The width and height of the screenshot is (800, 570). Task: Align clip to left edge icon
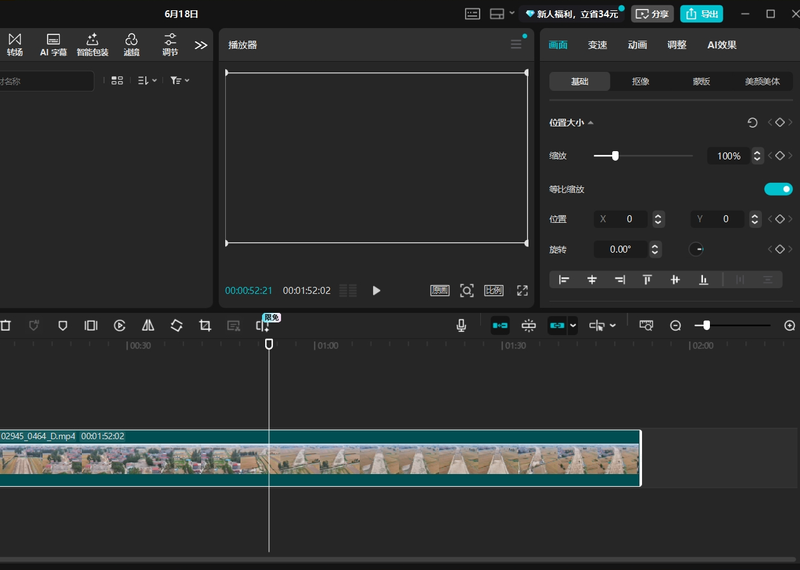pyautogui.click(x=564, y=280)
